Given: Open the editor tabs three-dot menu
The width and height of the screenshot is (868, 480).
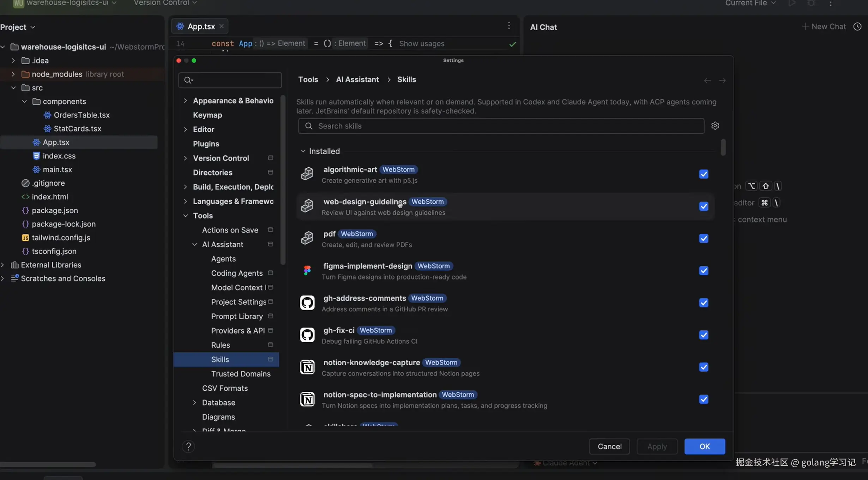Looking at the screenshot, I should pyautogui.click(x=509, y=26).
